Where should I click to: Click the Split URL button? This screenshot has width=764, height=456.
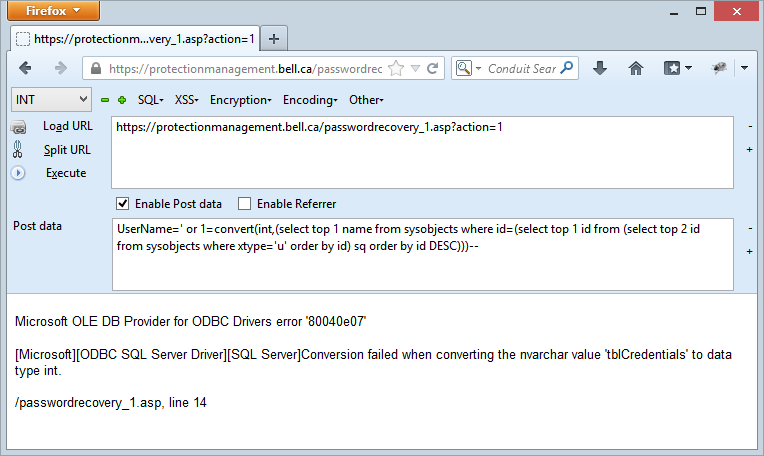coord(67,150)
